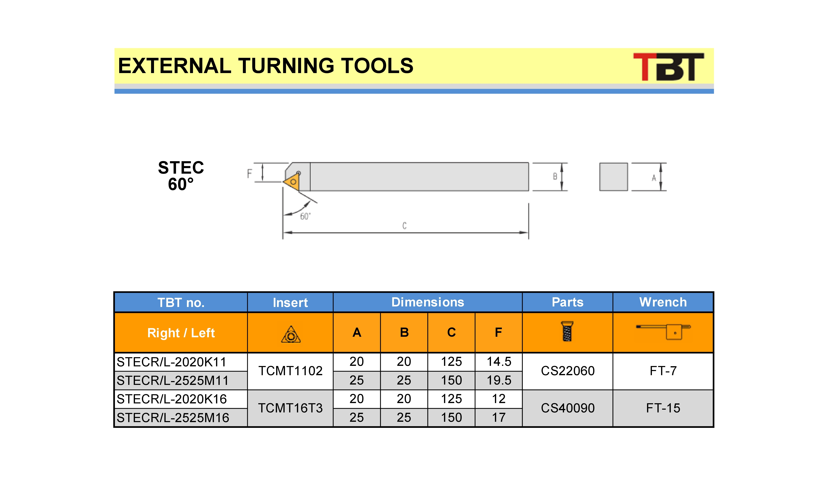Click F value 17
Screen dimensions: 813x504
click(499, 418)
